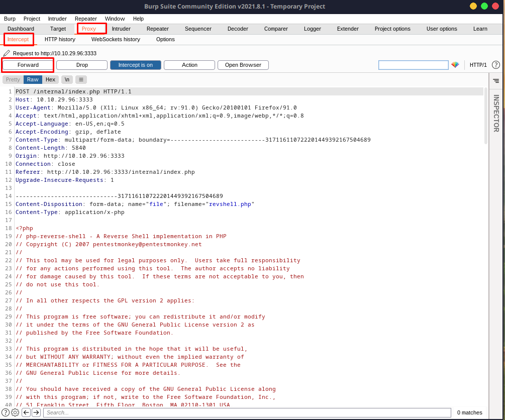Open the Project menu
This screenshot has height=420, width=505.
32,19
